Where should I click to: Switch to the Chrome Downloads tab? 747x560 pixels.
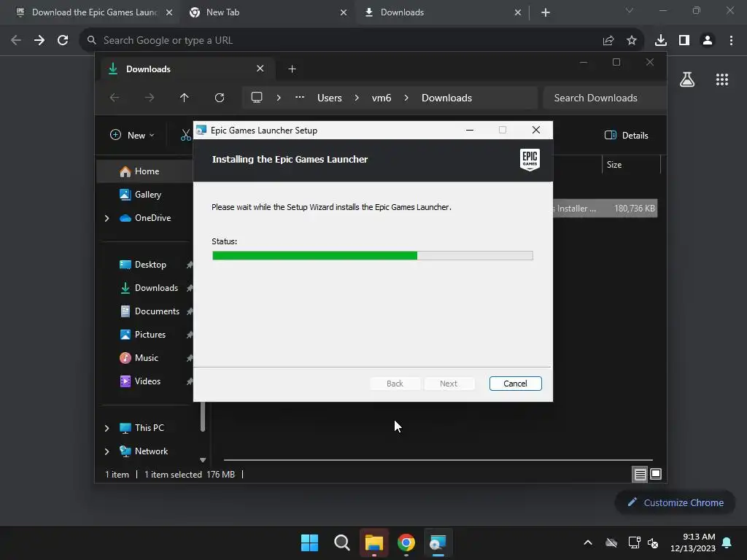coord(441,12)
